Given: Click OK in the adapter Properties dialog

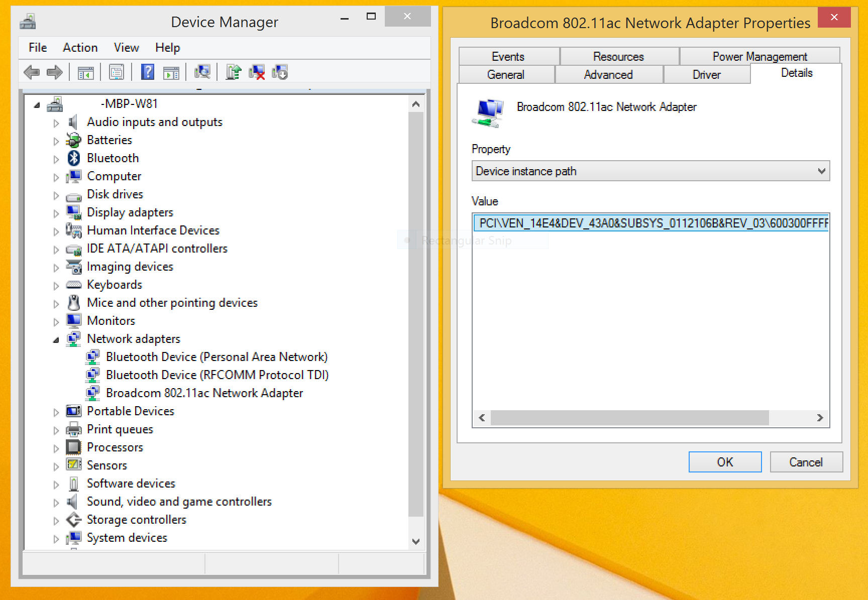Looking at the screenshot, I should point(725,462).
